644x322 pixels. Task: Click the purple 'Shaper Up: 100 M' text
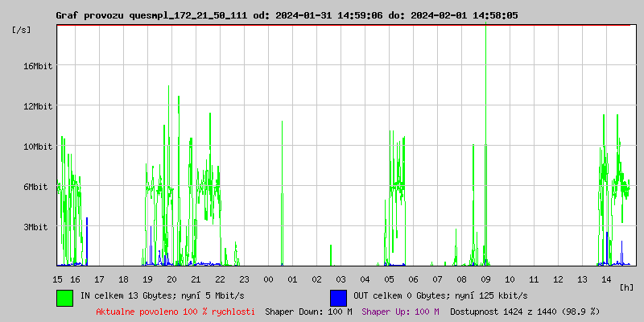coord(400,311)
